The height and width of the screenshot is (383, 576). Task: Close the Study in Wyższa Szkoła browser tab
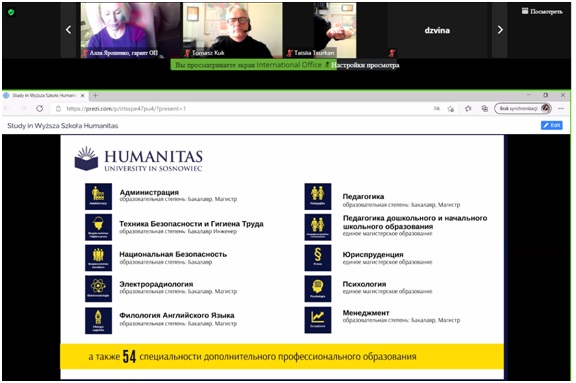pyautogui.click(x=83, y=95)
